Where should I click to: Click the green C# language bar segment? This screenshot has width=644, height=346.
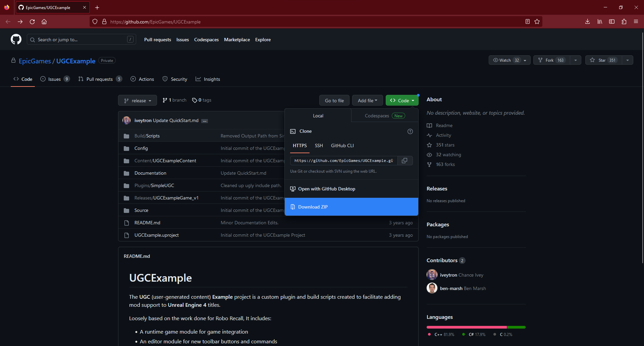click(x=516, y=327)
